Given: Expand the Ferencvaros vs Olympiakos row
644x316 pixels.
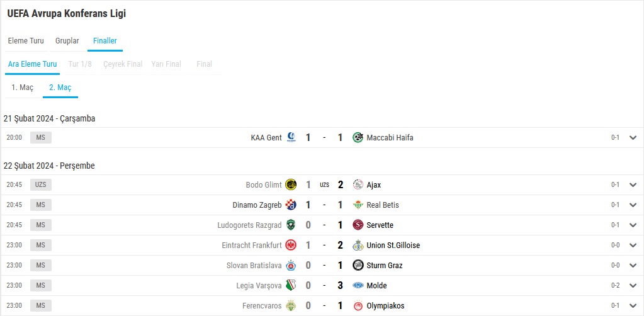Looking at the screenshot, I should point(633,306).
